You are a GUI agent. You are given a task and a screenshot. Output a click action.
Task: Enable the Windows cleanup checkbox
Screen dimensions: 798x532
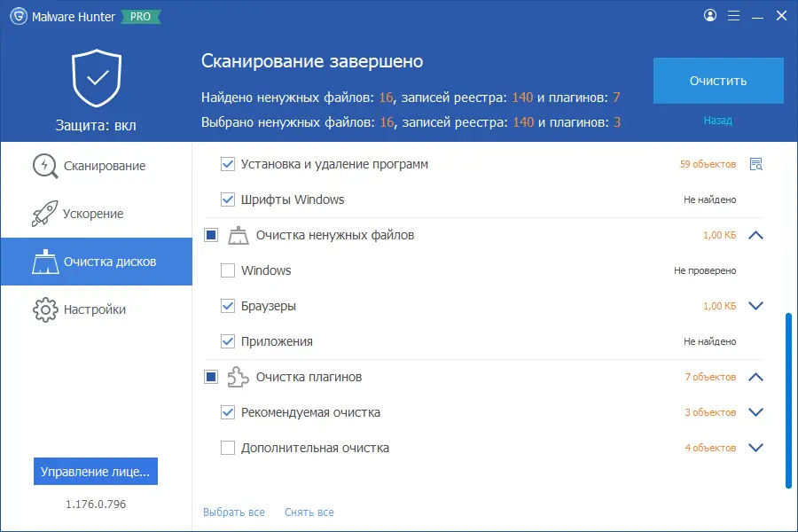pos(227,270)
